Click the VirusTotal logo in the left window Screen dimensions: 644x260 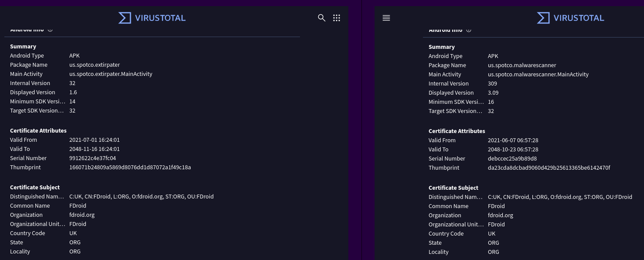152,18
